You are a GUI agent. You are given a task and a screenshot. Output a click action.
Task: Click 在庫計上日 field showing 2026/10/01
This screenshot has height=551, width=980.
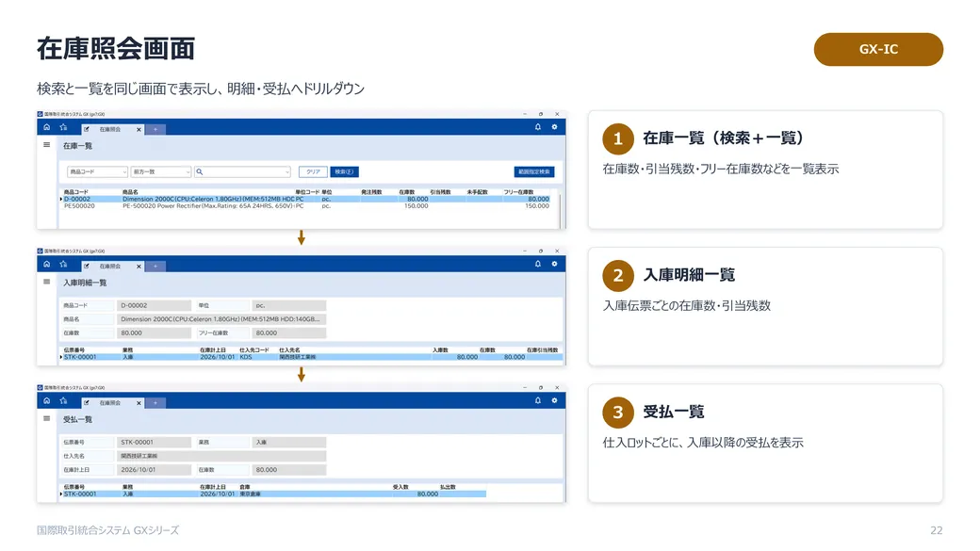click(x=154, y=470)
